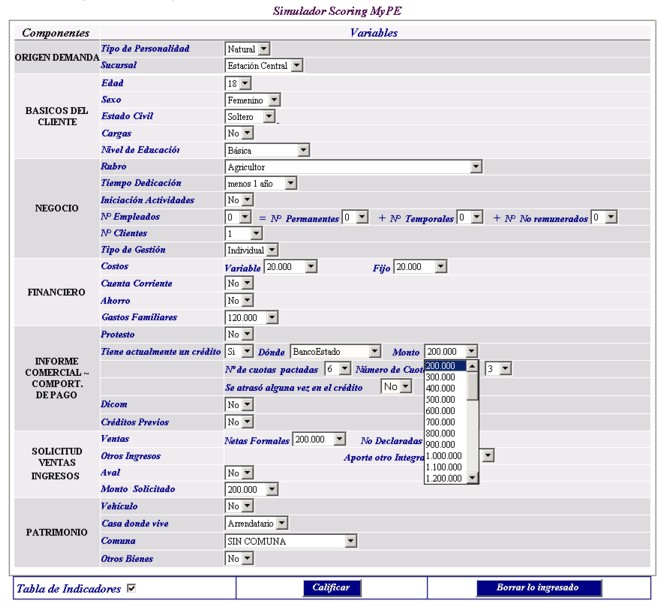Image resolution: width=663 pixels, height=610 pixels.
Task: Open the Cargas dropdown
Action: (x=239, y=133)
